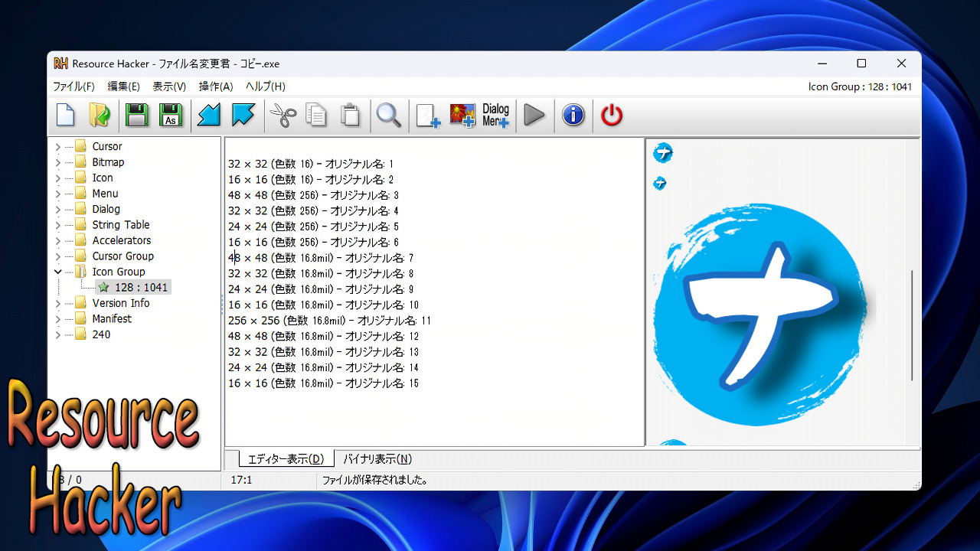This screenshot has height=551, width=980.
Task: Click the ファイルが保存されました。 status message
Action: click(x=374, y=481)
